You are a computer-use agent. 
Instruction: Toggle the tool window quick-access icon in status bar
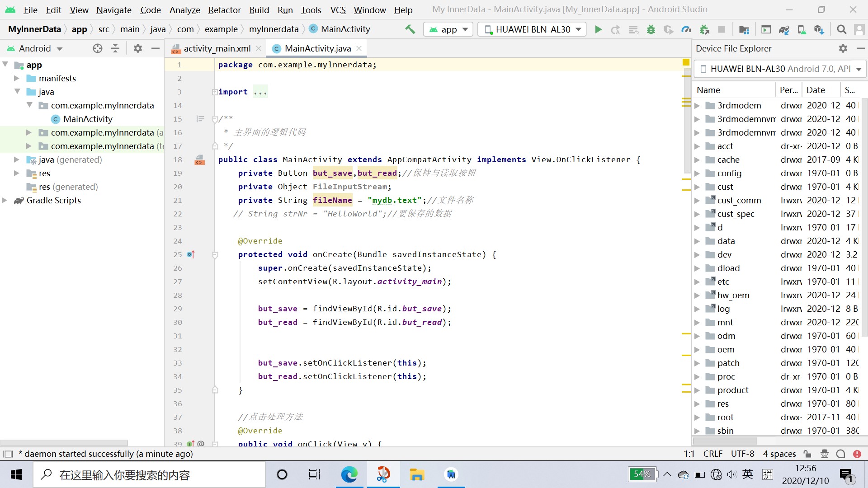pyautogui.click(x=8, y=454)
